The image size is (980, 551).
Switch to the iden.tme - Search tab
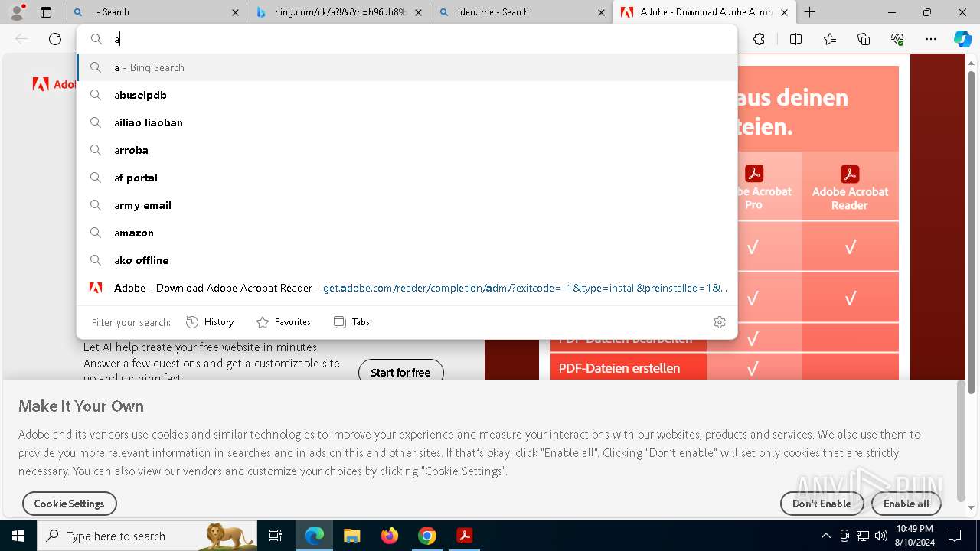coord(521,12)
